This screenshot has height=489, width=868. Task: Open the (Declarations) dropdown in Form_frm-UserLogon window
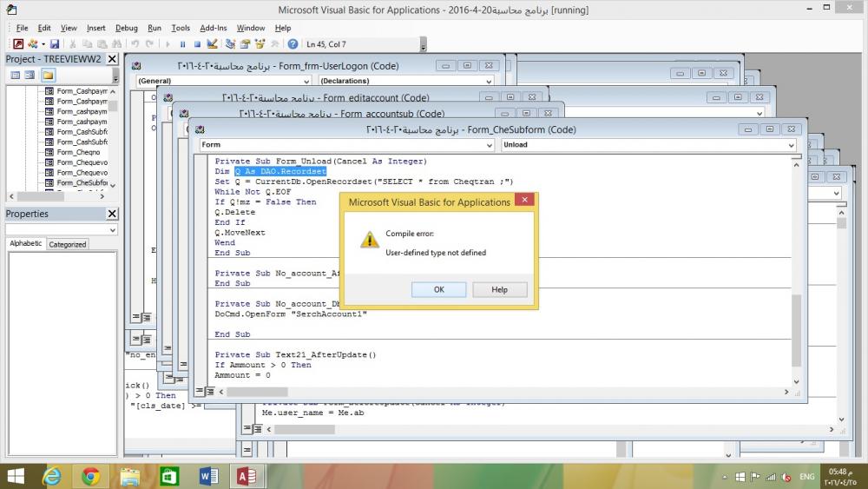pyautogui.click(x=489, y=81)
